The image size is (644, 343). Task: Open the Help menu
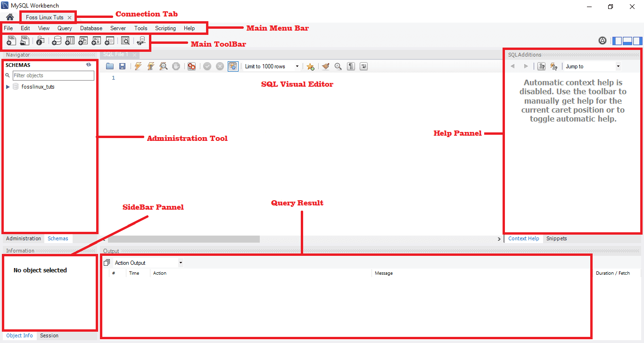190,28
